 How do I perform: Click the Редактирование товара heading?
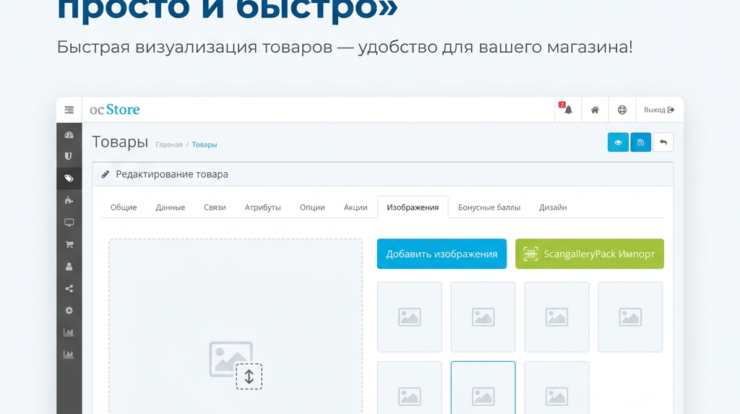pyautogui.click(x=172, y=174)
